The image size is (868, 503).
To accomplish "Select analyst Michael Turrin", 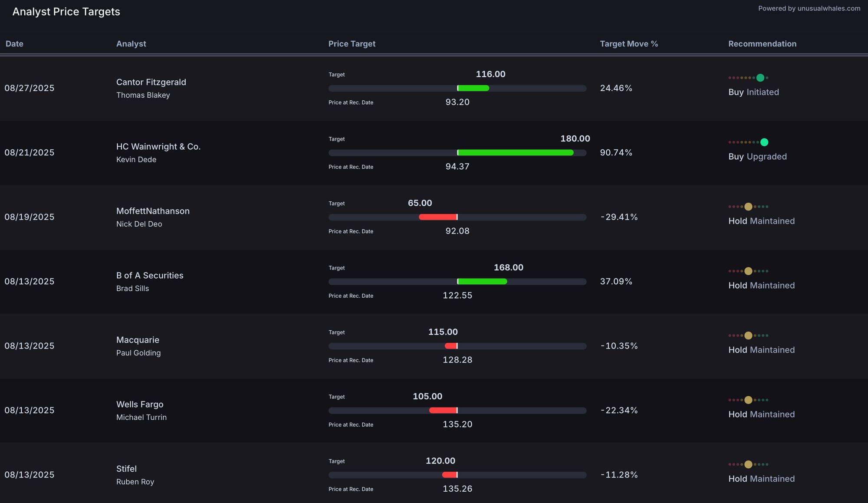I will 141,418.
